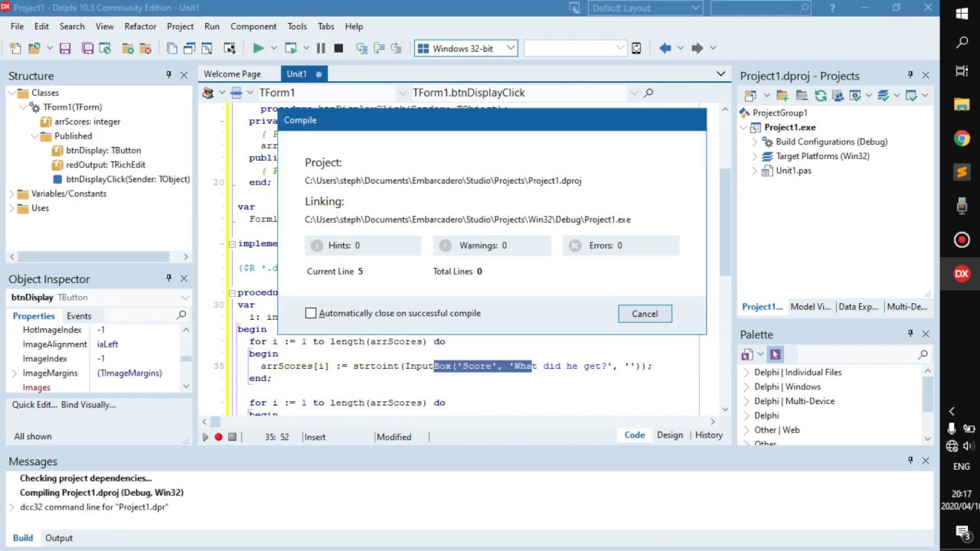Toggle Automatically close on successful compile

311,313
